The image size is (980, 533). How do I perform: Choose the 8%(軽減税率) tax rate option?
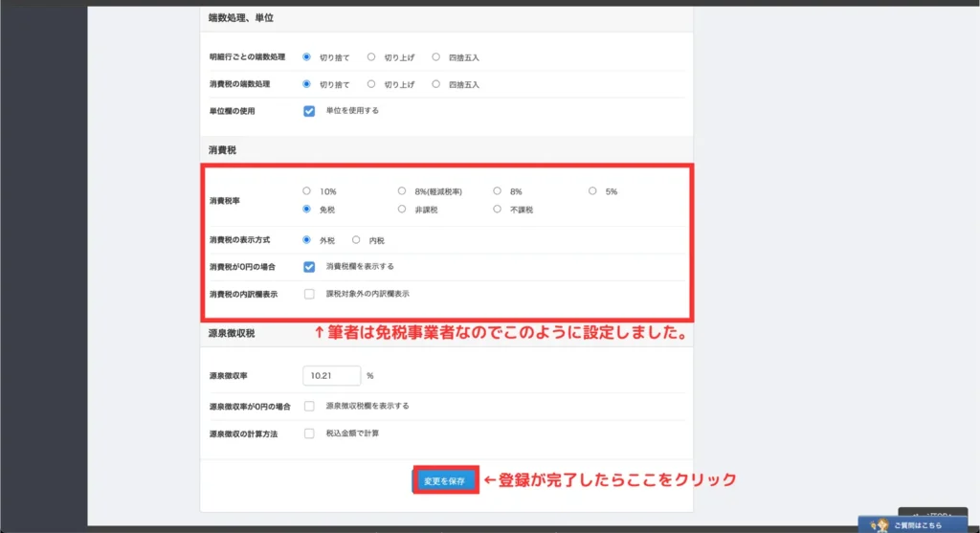tap(403, 191)
